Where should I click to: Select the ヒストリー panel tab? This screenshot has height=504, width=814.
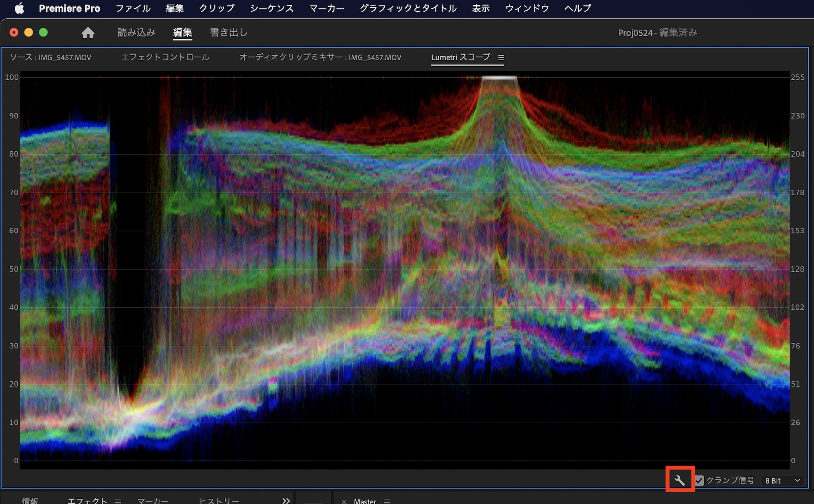219,501
